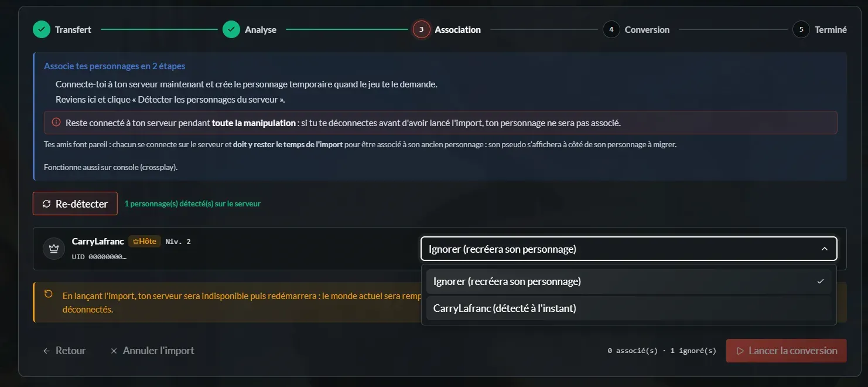The width and height of the screenshot is (868, 387).
Task: Click the step 4 Conversion circle
Action: 611,29
